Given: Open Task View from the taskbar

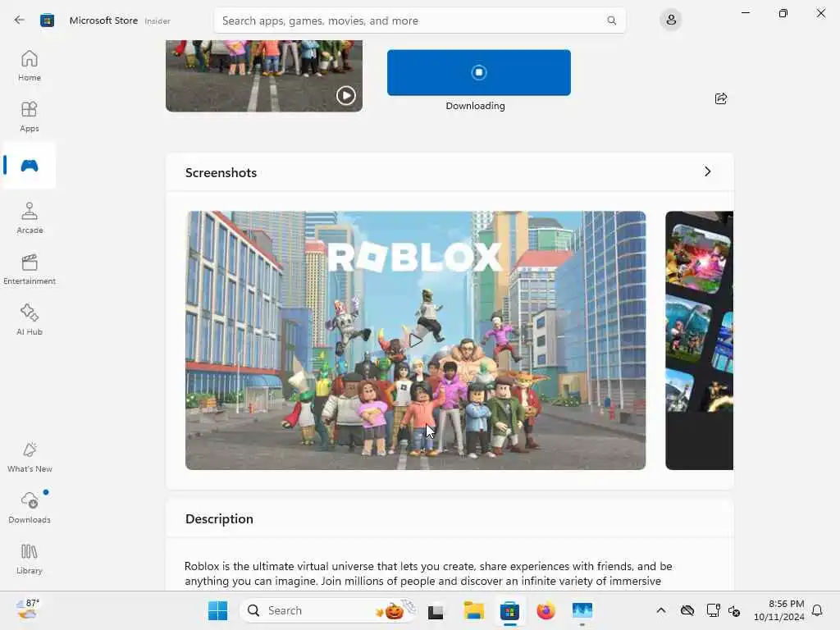Looking at the screenshot, I should (436, 611).
